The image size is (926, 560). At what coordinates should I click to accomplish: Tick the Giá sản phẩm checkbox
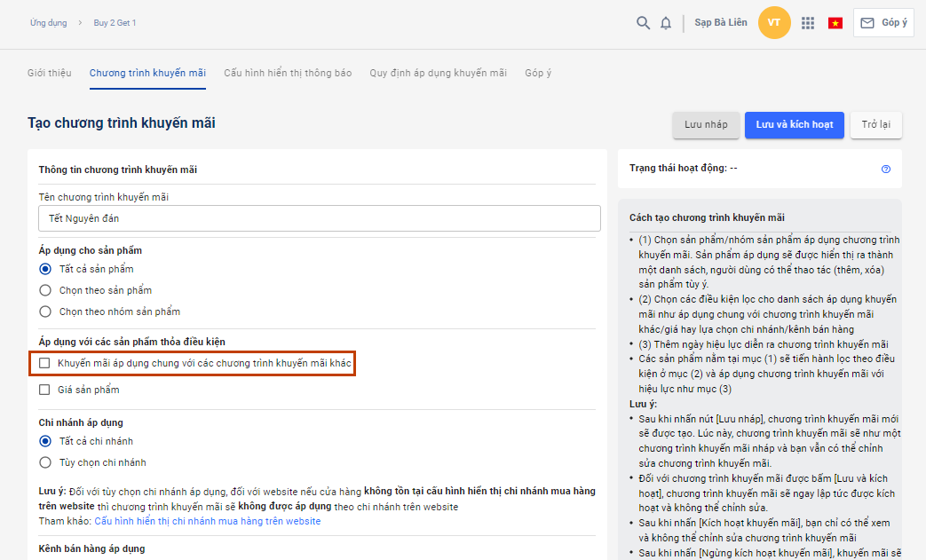tap(45, 390)
